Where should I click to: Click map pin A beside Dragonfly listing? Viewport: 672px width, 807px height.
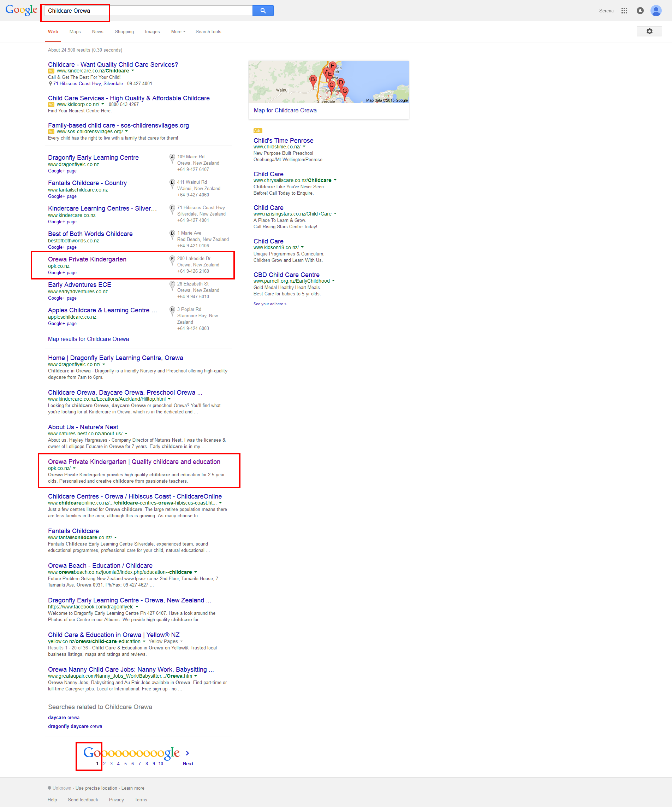[x=172, y=158]
